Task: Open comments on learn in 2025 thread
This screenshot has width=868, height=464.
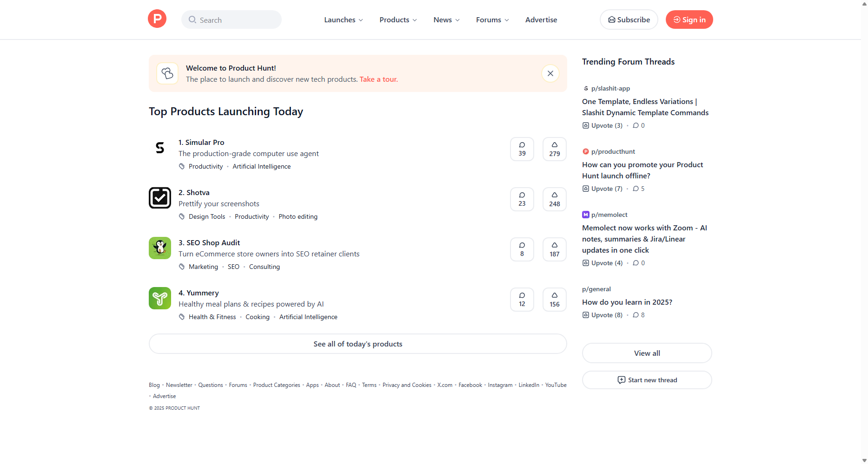Action: click(639, 315)
